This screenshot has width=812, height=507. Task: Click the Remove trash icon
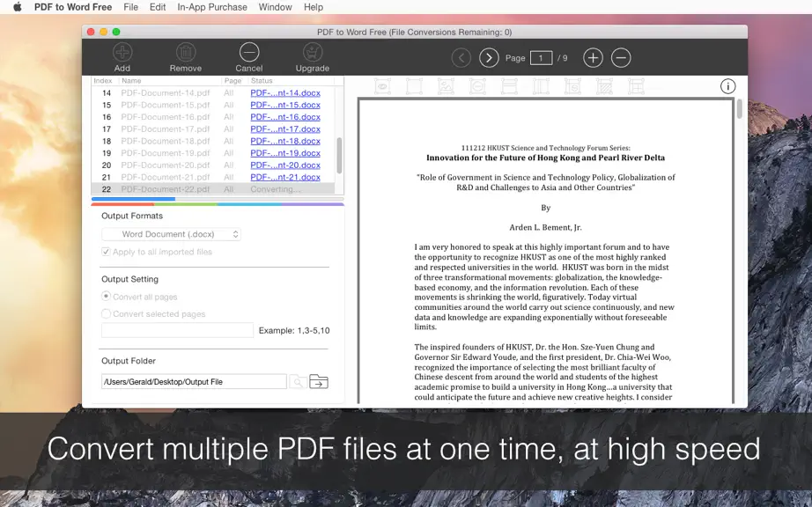tap(186, 52)
